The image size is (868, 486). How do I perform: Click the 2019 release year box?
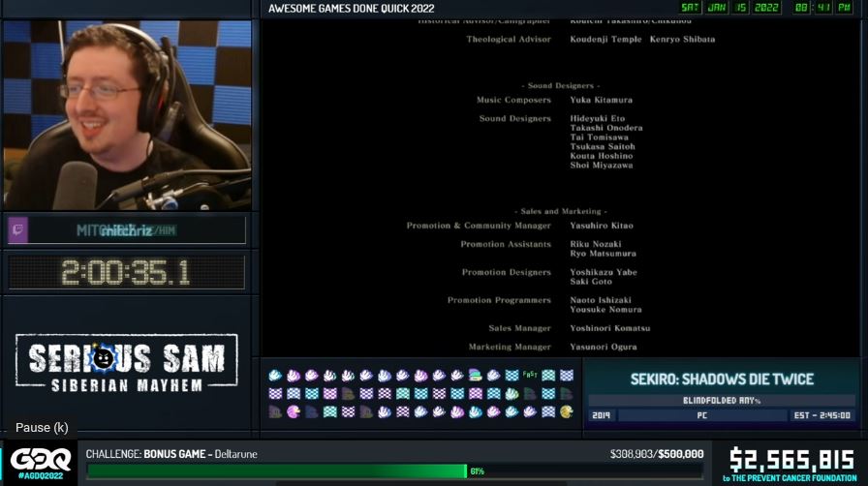point(602,415)
